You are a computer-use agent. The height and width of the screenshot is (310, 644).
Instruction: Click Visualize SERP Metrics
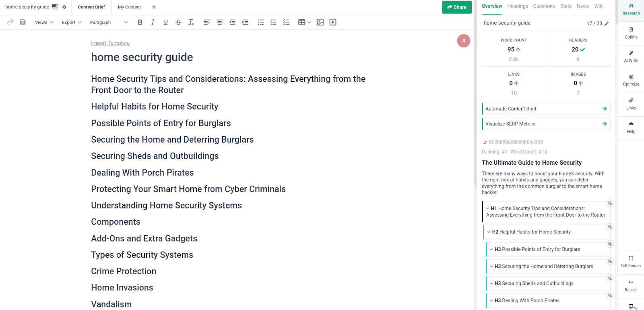point(546,124)
